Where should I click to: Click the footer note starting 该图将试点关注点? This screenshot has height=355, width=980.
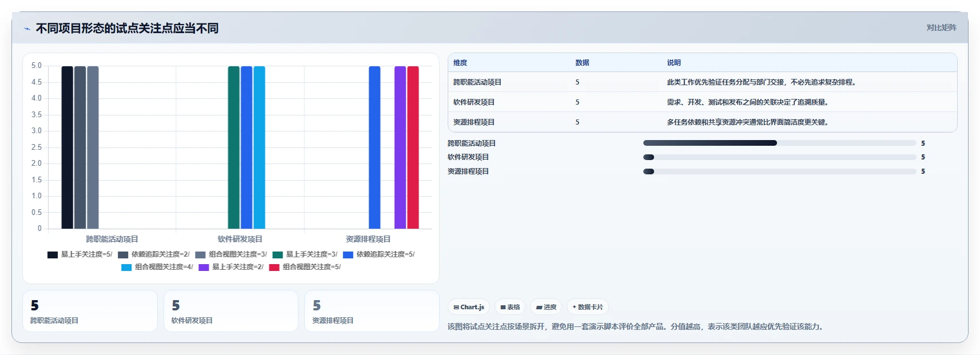636,327
